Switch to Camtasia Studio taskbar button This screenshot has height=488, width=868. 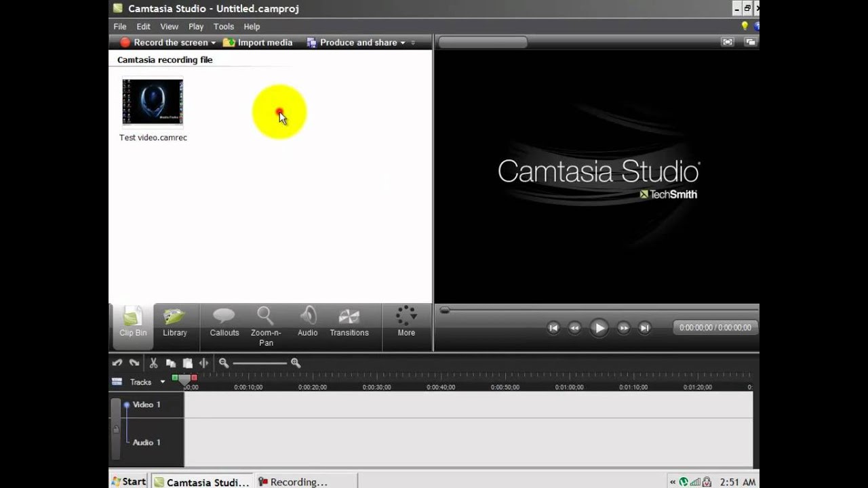point(201,482)
